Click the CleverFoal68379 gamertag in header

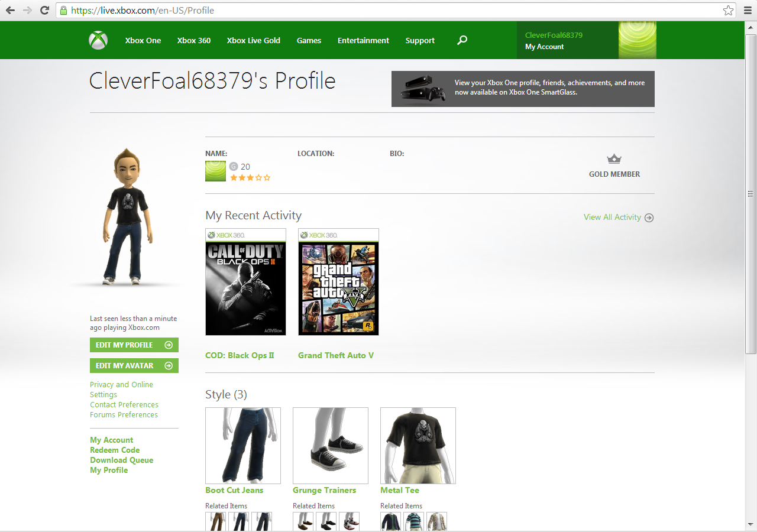pyautogui.click(x=554, y=35)
